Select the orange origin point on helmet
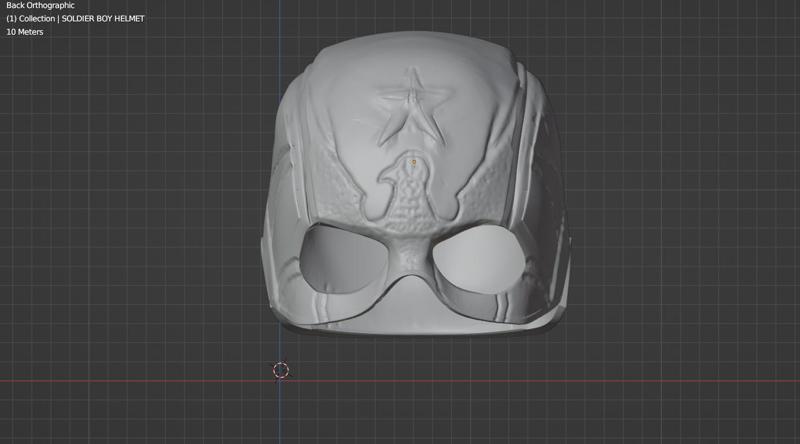 (414, 162)
